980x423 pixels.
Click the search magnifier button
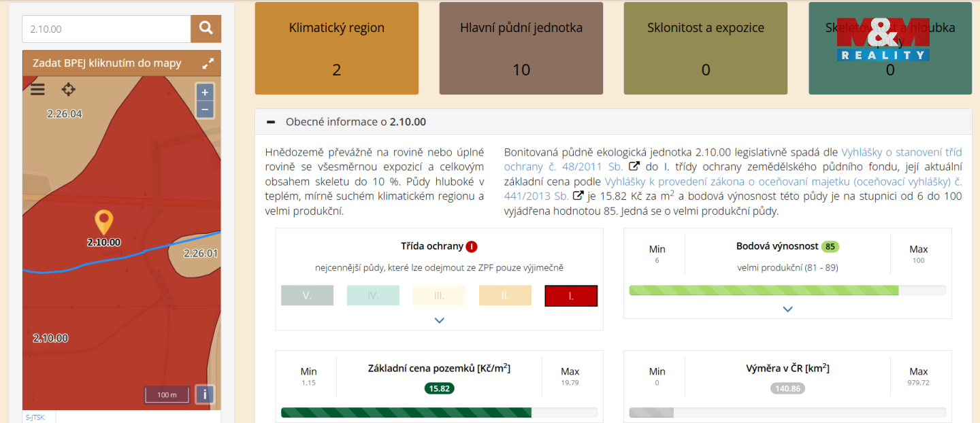(206, 29)
